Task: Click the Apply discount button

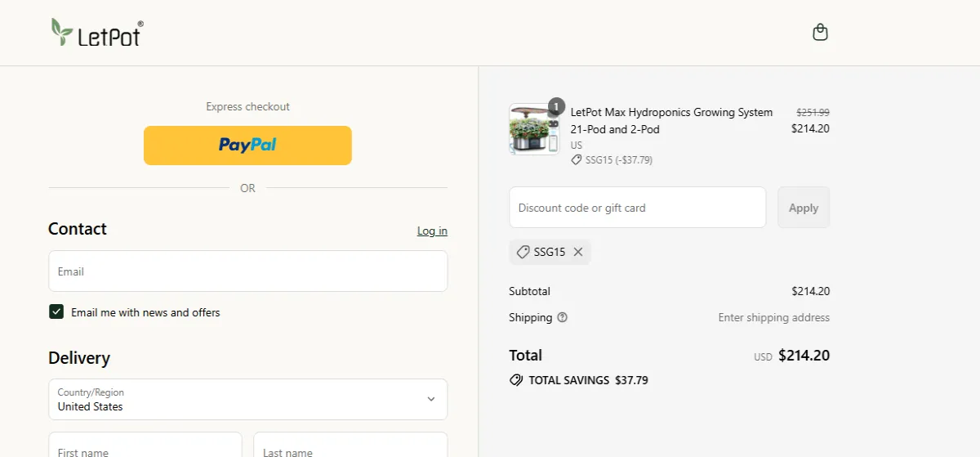Action: pyautogui.click(x=804, y=208)
